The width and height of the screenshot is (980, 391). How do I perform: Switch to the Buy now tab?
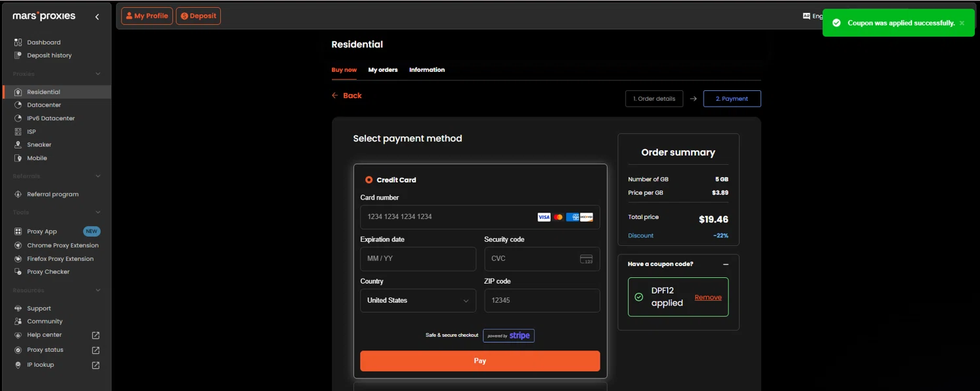click(344, 70)
